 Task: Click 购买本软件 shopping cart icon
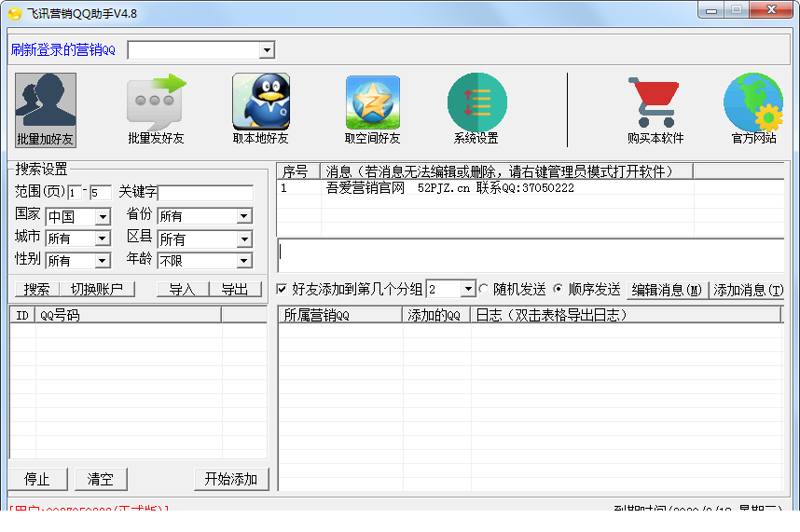[655, 110]
